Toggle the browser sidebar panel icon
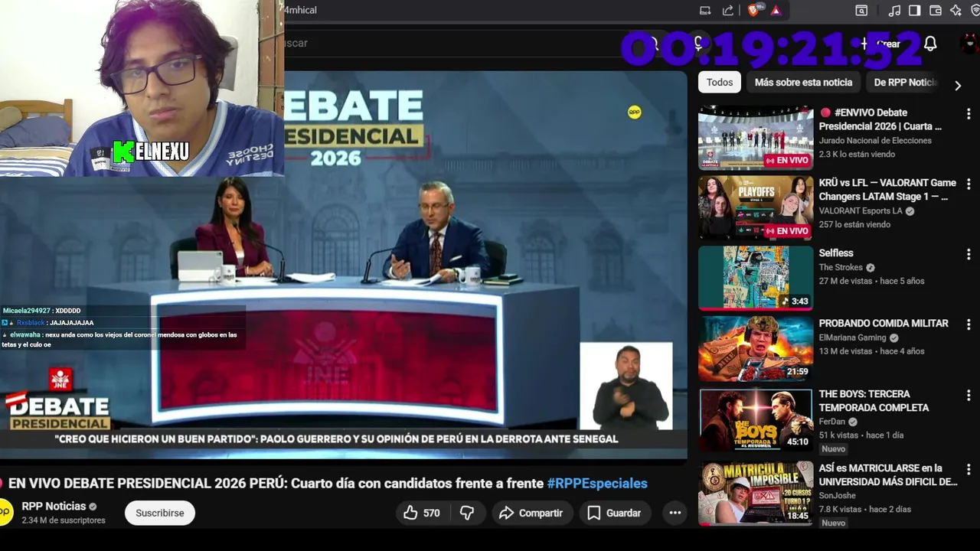The image size is (980, 551). [914, 10]
